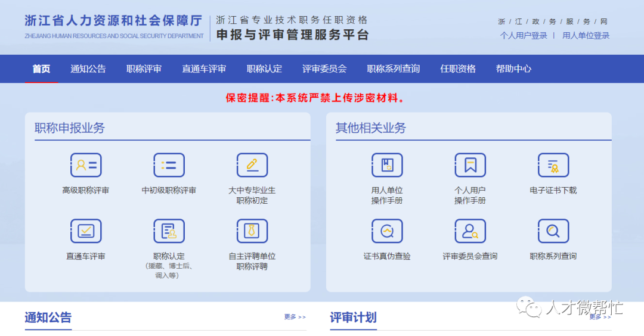Open 任职资格 navigation item
Image resolution: width=644 pixels, height=336 pixels.
click(458, 69)
